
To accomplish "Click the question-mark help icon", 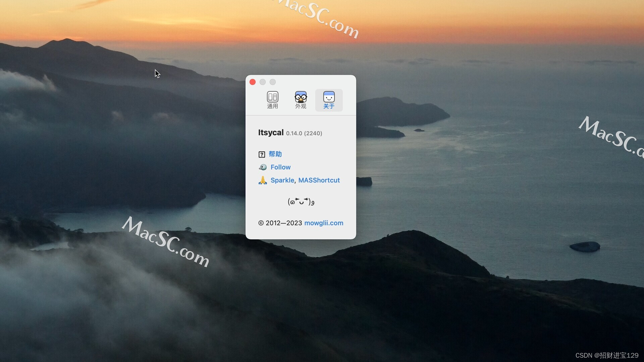I will [262, 155].
